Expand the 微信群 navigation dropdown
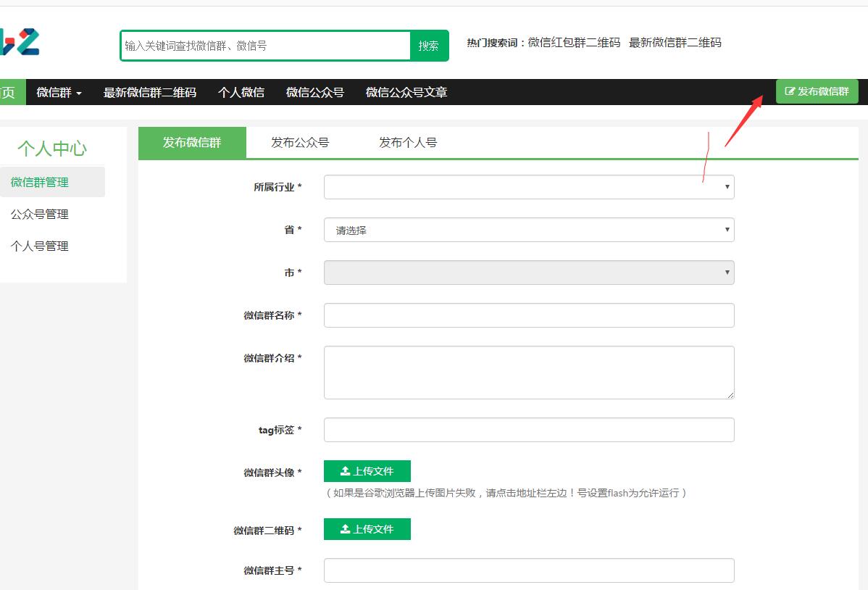The image size is (868, 590). pos(59,93)
